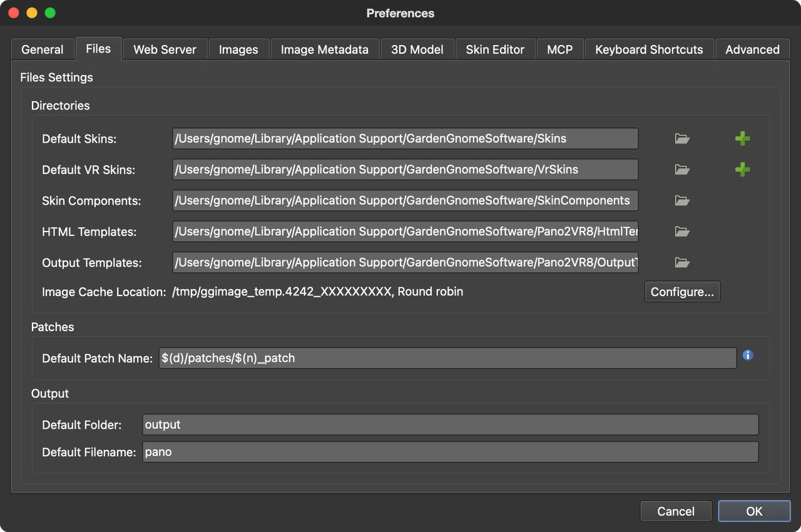Screen dimensions: 801x532
Task: Select the MCP tab
Action: point(559,49)
